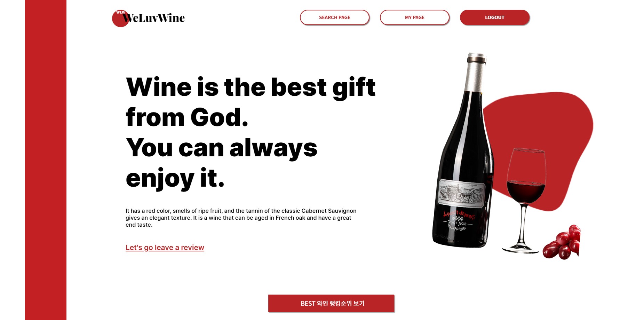Click the wine bottle image

463,150
